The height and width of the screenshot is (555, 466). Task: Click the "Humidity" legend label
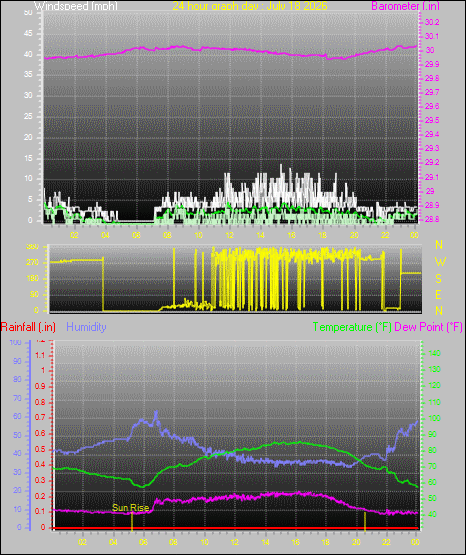pos(86,327)
